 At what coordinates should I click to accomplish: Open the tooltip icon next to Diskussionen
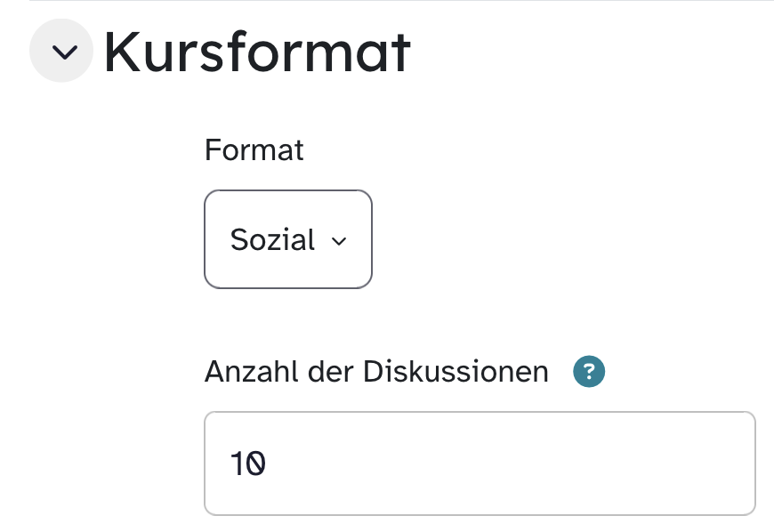tap(589, 371)
